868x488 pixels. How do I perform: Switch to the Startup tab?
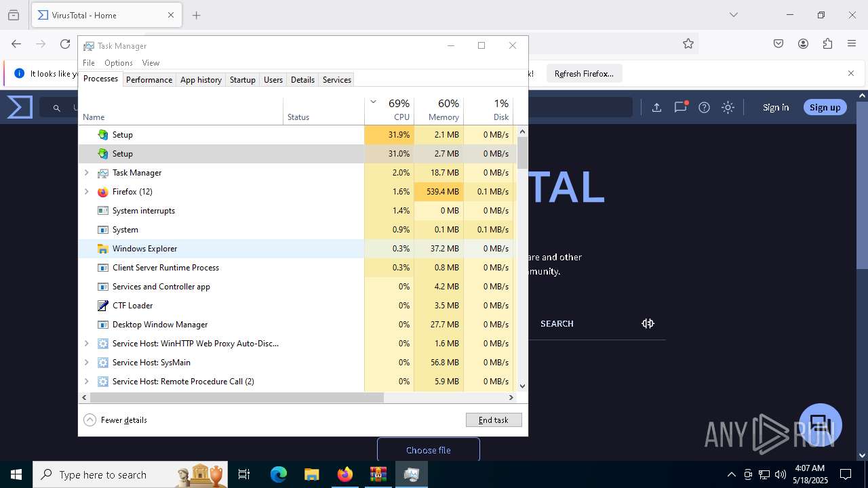point(242,80)
